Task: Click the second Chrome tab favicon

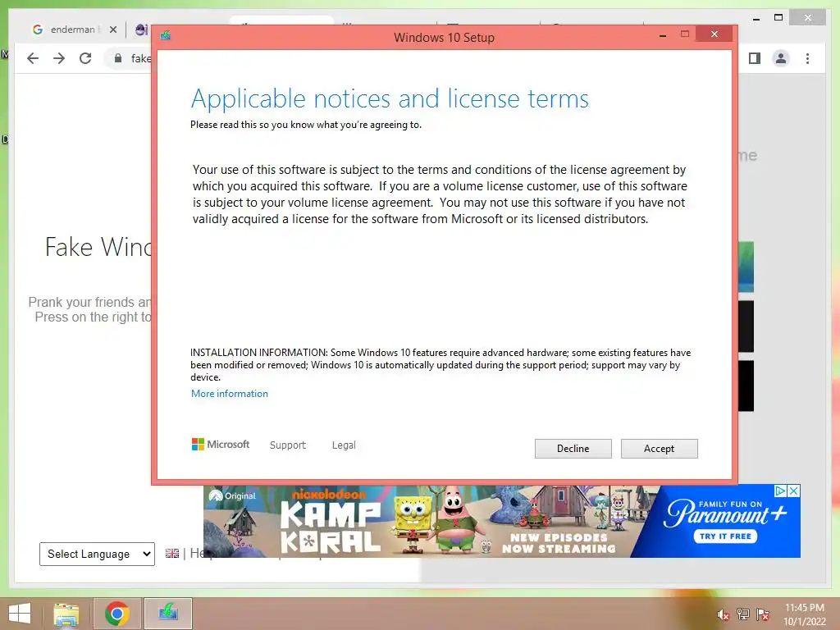Action: (141, 30)
